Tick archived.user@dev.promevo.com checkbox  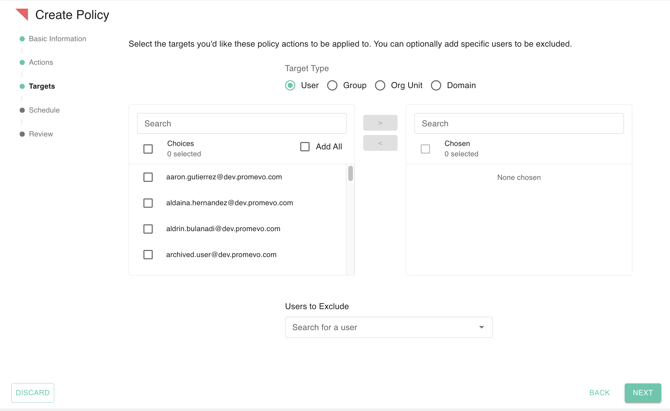click(x=148, y=255)
